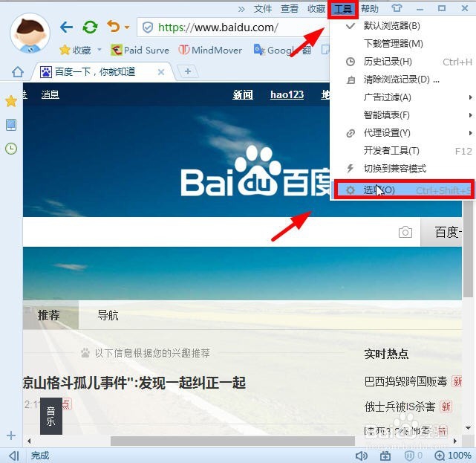This screenshot has height=463, width=476.
Task: Open the 收藏 menu in menu bar
Action: click(x=316, y=9)
